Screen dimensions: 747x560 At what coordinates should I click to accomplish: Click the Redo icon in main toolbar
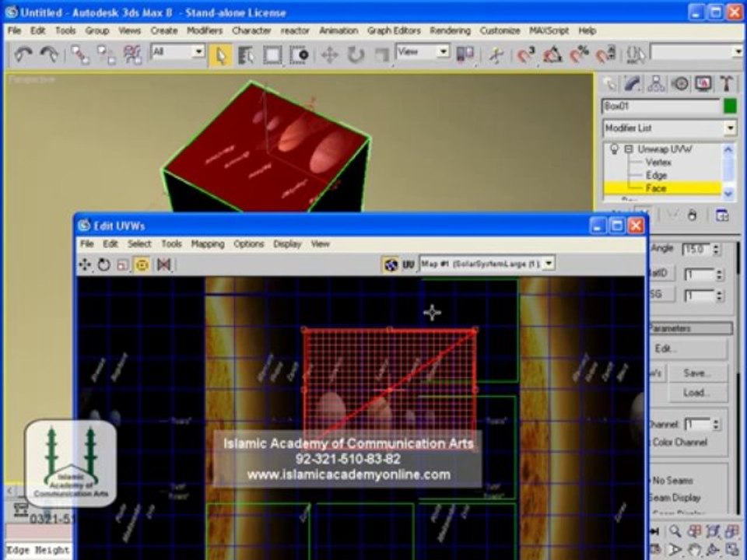pos(48,54)
